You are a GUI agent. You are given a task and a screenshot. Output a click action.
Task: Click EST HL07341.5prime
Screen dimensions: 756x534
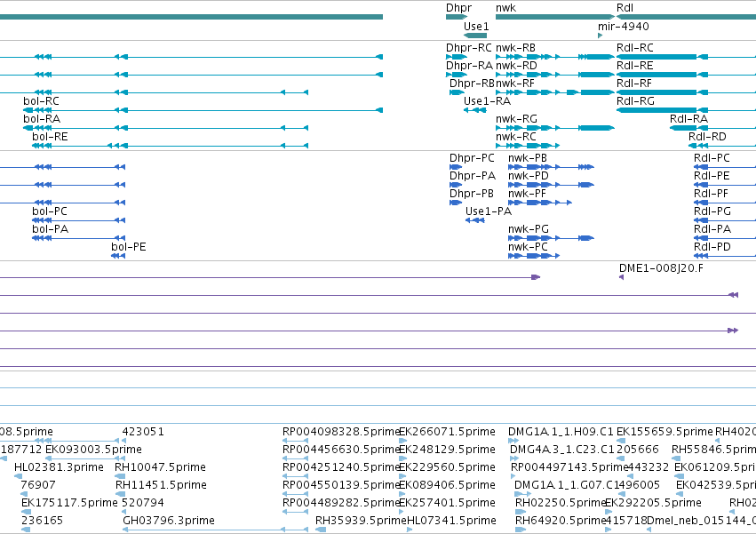pos(452,521)
